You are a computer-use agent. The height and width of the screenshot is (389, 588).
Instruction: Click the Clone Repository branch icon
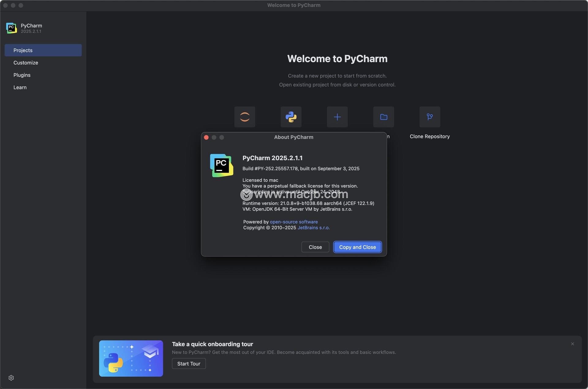point(430,117)
